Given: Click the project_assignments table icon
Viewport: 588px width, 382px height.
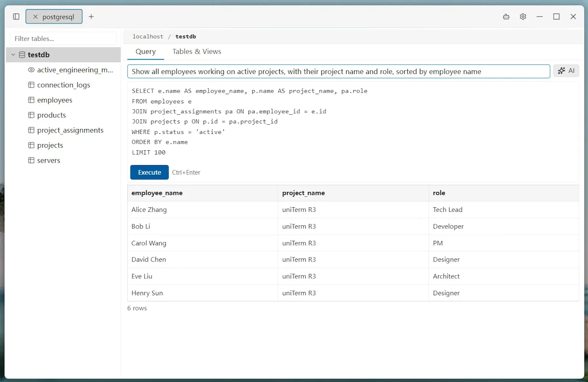Looking at the screenshot, I should click(x=31, y=130).
